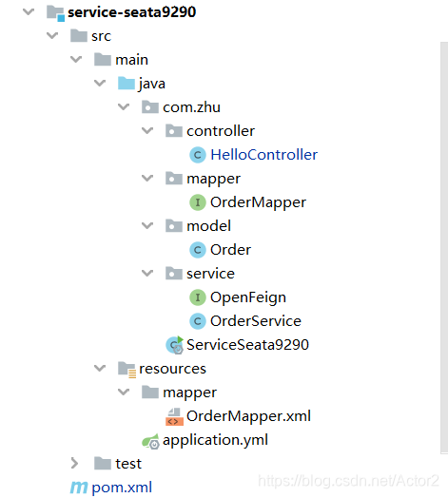Image resolution: width=448 pixels, height=498 pixels.
Task: Click the src folder icon
Action: click(79, 35)
